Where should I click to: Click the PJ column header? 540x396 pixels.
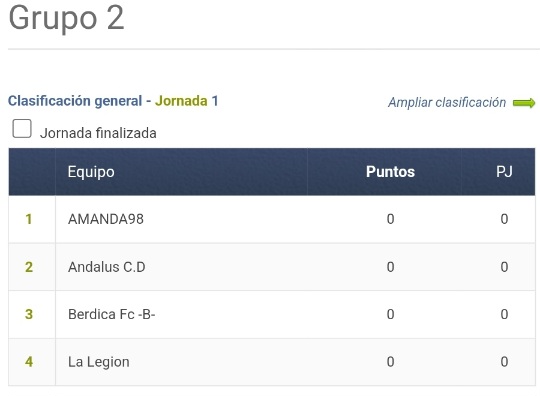(504, 171)
